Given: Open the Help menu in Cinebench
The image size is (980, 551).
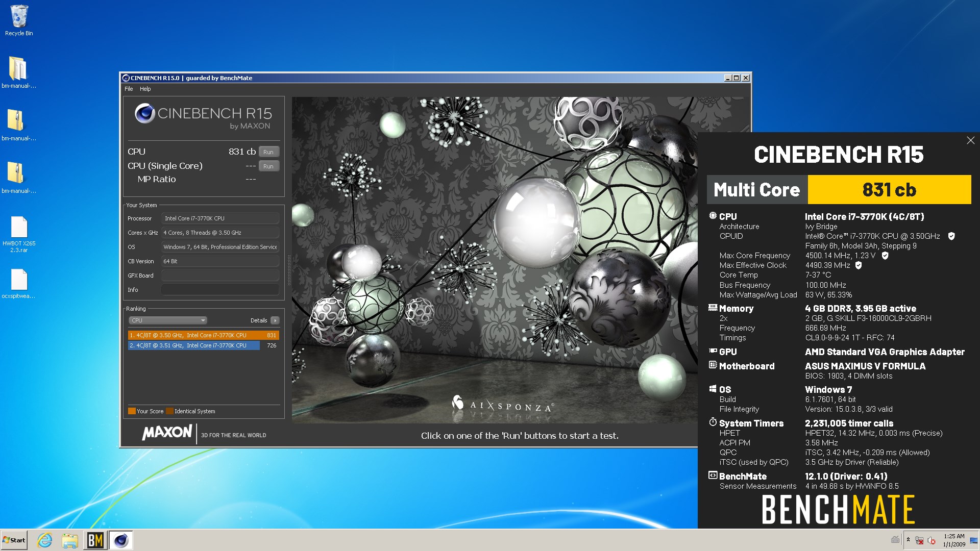Looking at the screenshot, I should (145, 89).
